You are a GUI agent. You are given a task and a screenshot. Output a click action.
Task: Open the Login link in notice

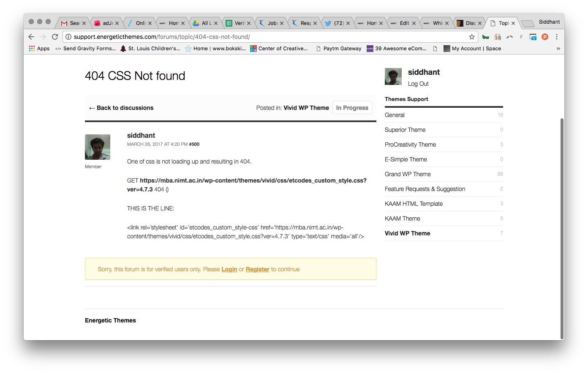pos(229,269)
